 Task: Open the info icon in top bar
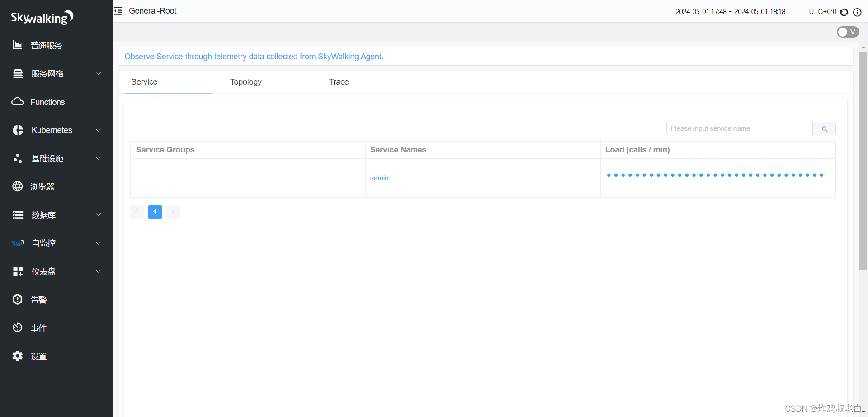pyautogui.click(x=857, y=12)
